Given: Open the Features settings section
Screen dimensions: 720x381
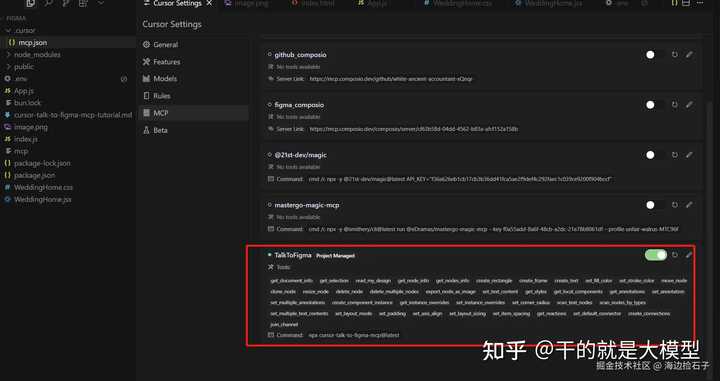Looking at the screenshot, I should click(193, 62).
